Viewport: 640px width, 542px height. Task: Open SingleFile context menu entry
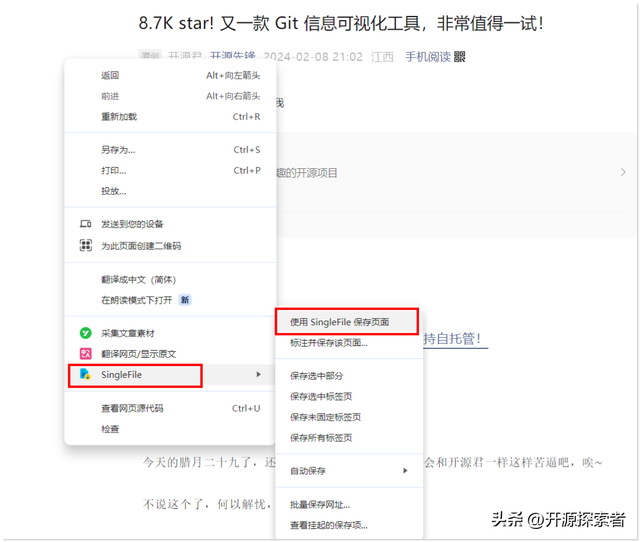coord(170,375)
